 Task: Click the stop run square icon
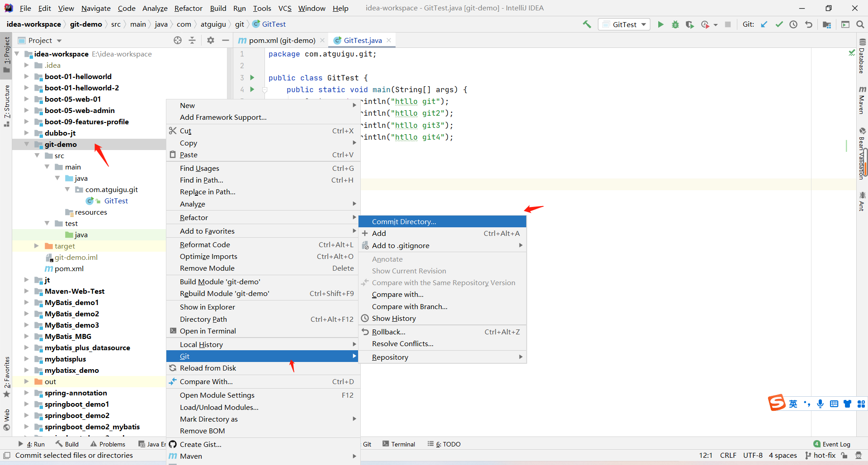point(728,24)
